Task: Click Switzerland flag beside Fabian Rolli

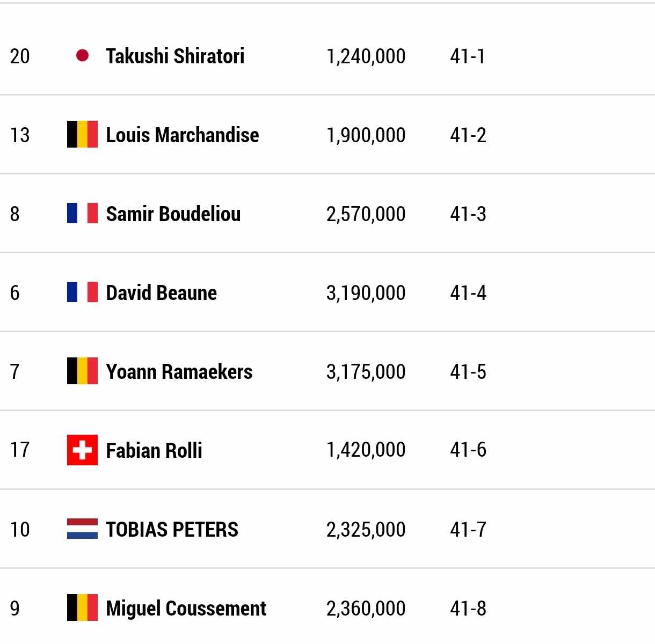Action: (x=82, y=450)
